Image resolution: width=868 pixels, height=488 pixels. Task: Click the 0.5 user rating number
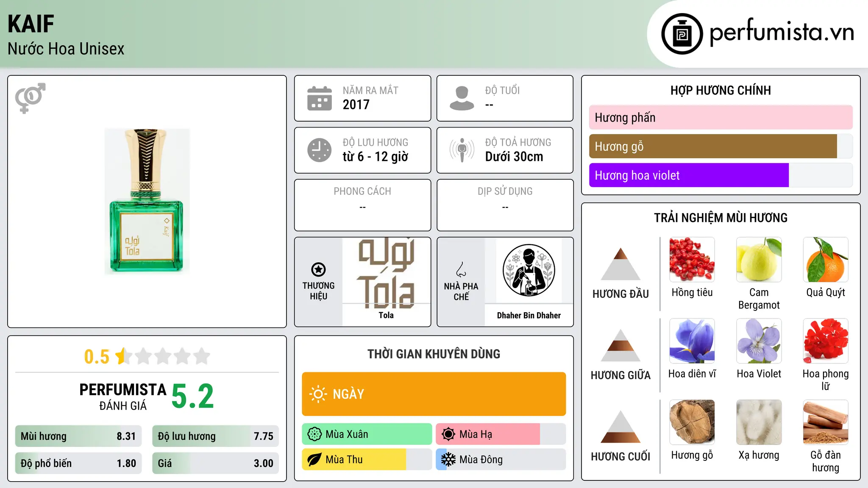(x=97, y=357)
